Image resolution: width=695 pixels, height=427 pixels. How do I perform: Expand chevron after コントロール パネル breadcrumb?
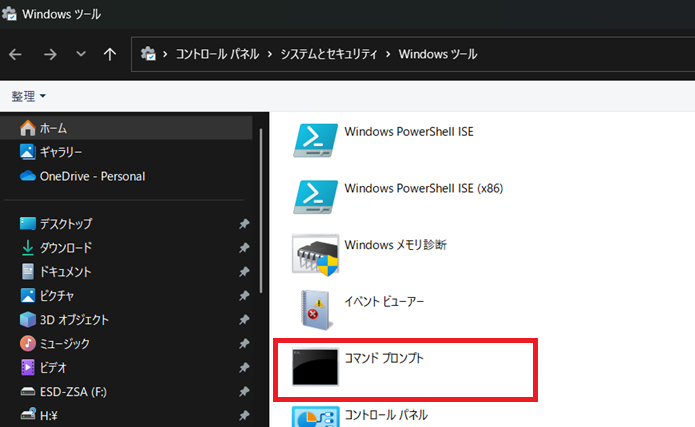point(269,54)
